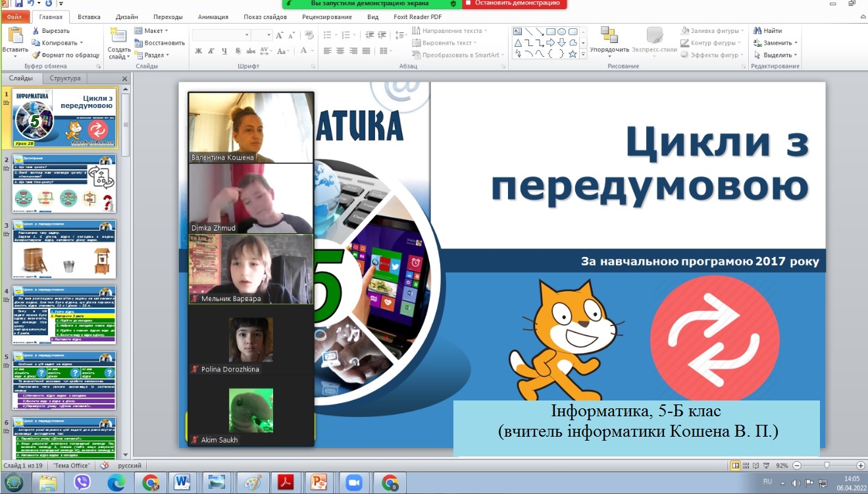Screen dimensions: 868x494
Task: Click the Find (Найти) binoculars icon
Action: click(x=757, y=31)
